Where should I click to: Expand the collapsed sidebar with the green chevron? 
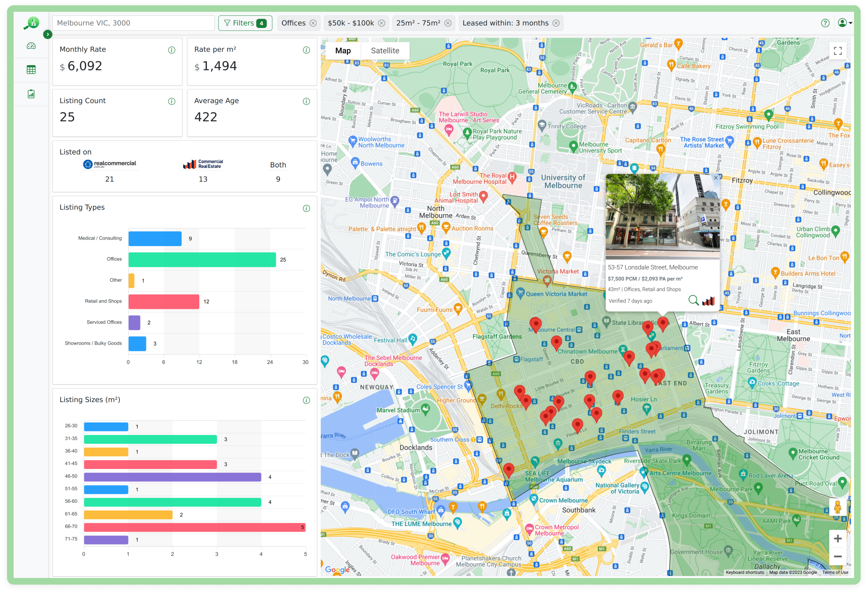tap(48, 34)
